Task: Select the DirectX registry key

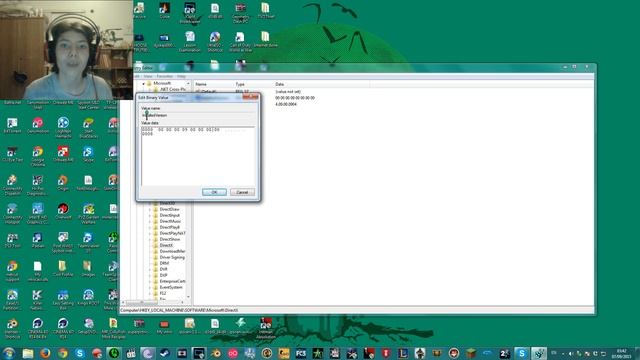Action: click(x=166, y=245)
